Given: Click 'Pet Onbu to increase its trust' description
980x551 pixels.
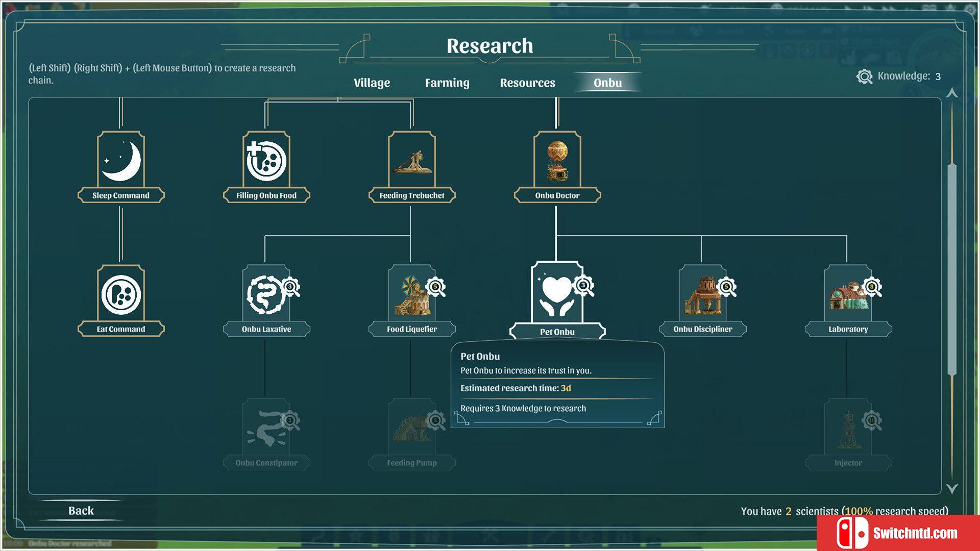Looking at the screenshot, I should (526, 370).
